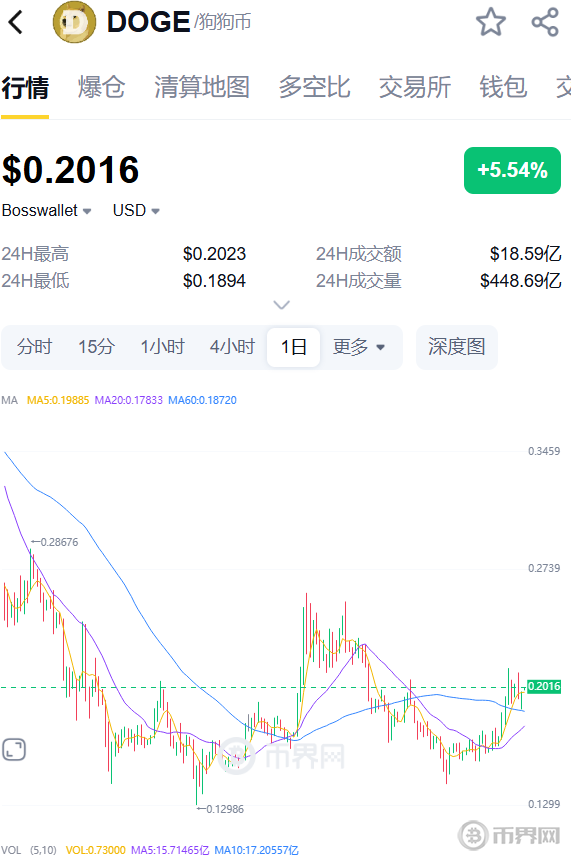Open the Bosswallet exchange dropdown
This screenshot has width=571, height=863.
(x=46, y=210)
